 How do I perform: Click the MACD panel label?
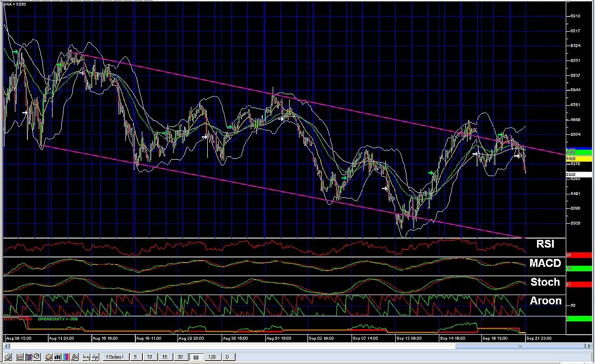[x=544, y=263]
